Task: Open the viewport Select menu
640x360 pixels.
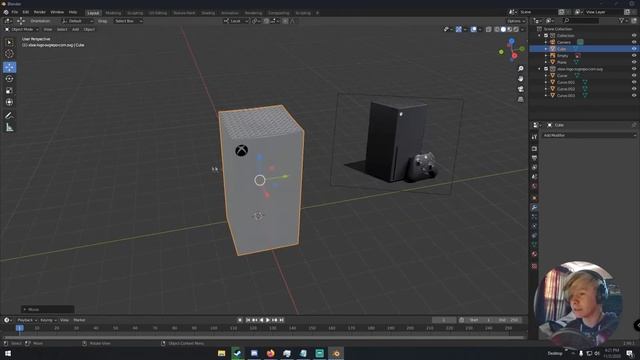Action: point(62,29)
